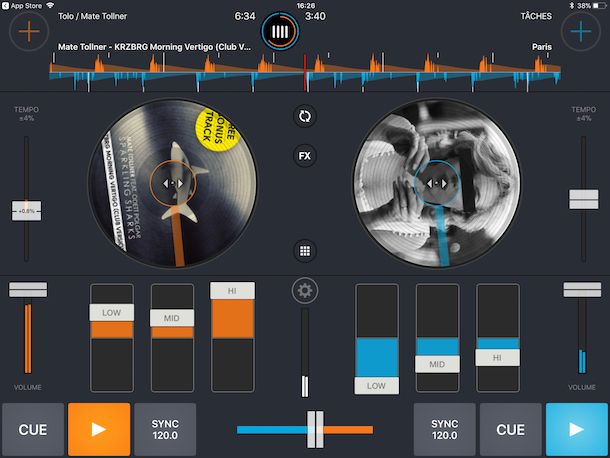
Task: Click the right volume fader handle
Action: coord(582,290)
